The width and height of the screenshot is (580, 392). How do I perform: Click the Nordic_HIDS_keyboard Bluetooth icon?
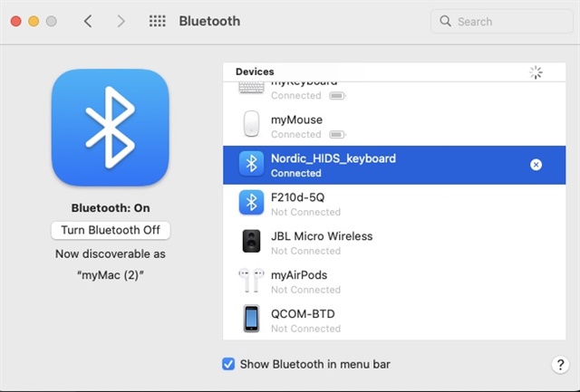[251, 164]
